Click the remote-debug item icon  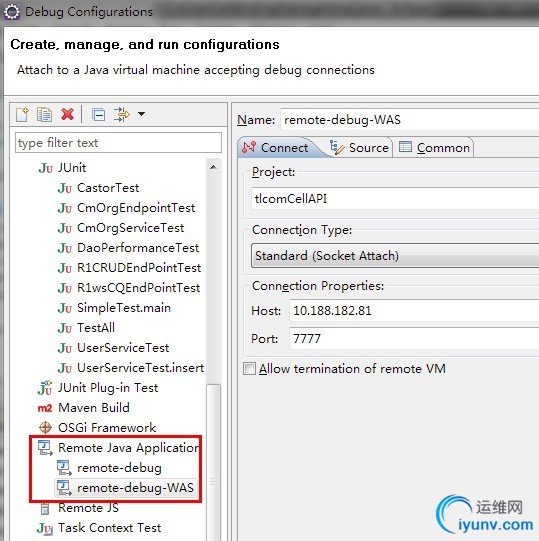pyautogui.click(x=64, y=468)
